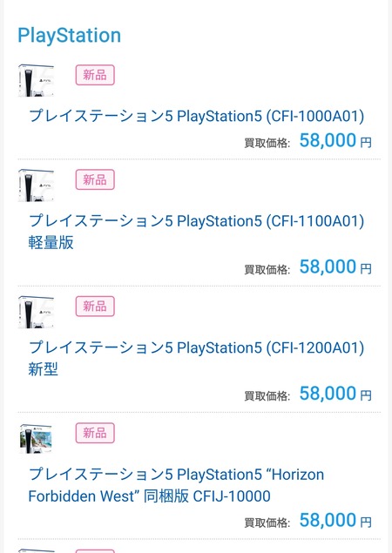Click 58,000 円 price of CFI-1200A01
392x553 pixels.
tap(335, 393)
